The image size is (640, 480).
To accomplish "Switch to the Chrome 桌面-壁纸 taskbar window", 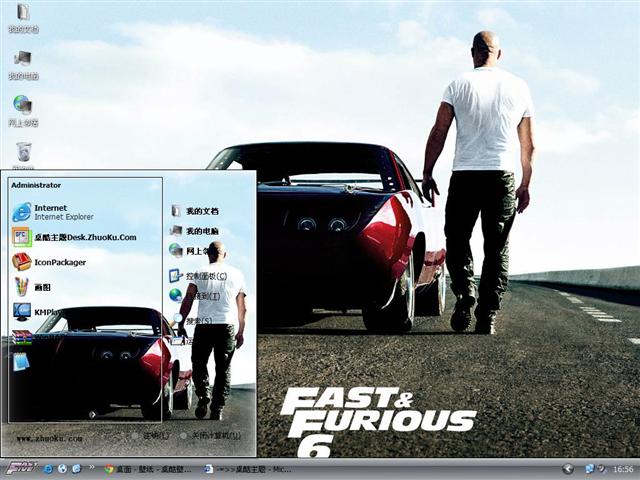I will (x=148, y=469).
